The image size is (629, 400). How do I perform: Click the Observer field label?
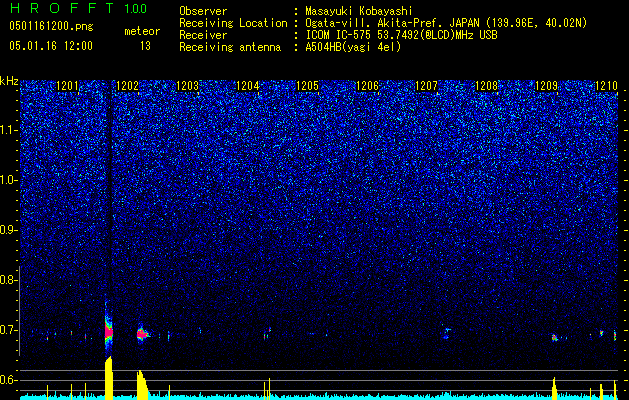pos(203,11)
